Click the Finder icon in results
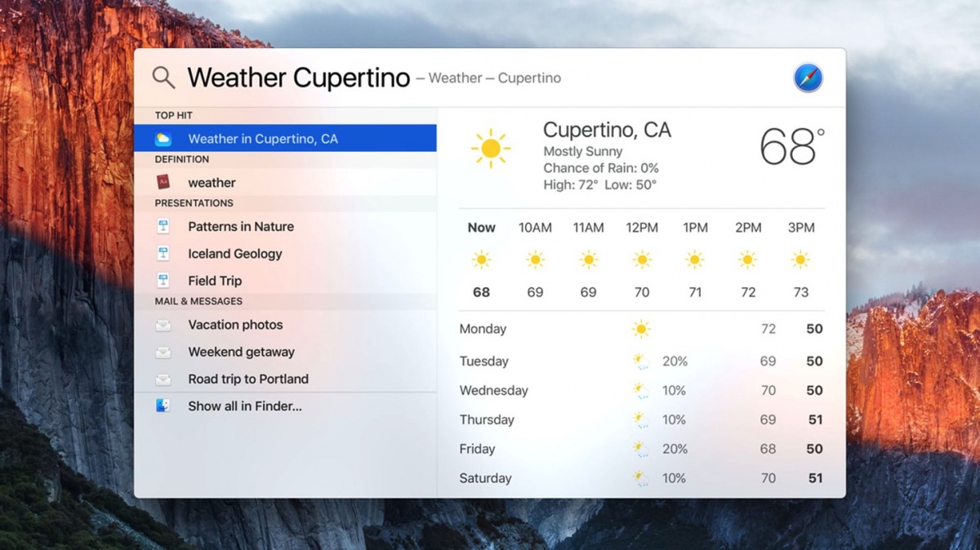The width and height of the screenshot is (980, 550). point(163,406)
